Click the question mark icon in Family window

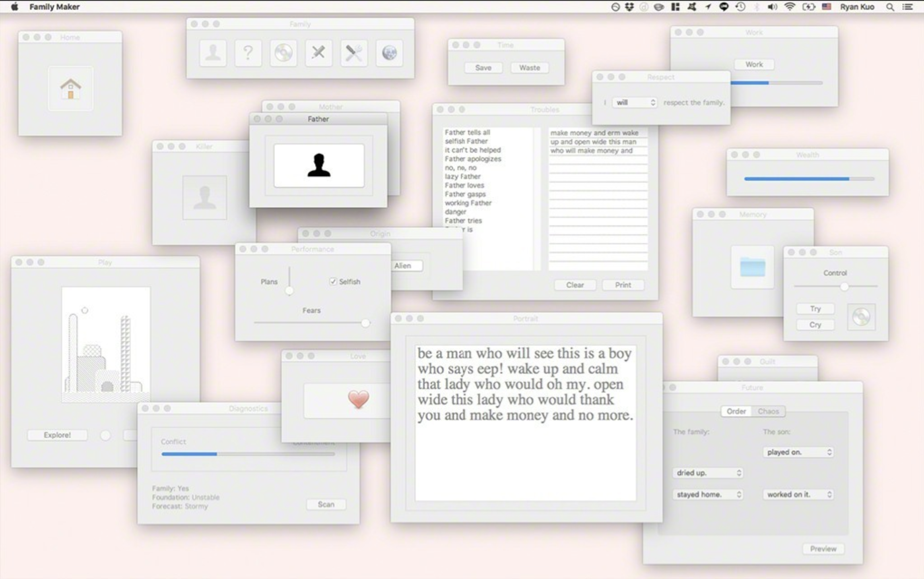(x=248, y=53)
